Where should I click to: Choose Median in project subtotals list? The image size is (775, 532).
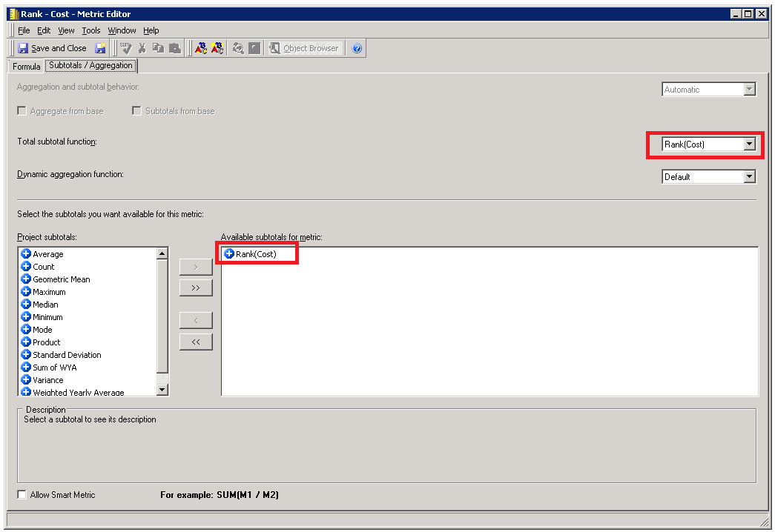pyautogui.click(x=45, y=305)
